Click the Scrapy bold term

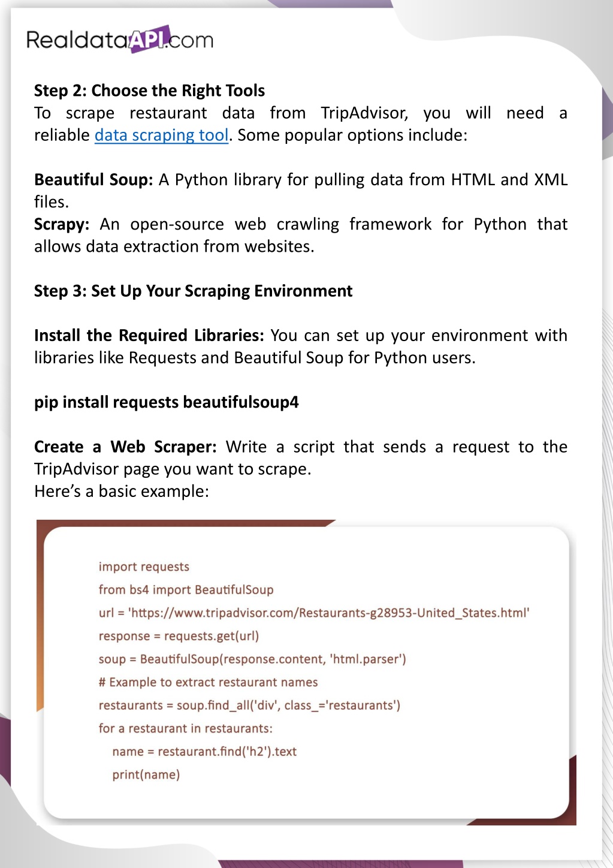(62, 224)
